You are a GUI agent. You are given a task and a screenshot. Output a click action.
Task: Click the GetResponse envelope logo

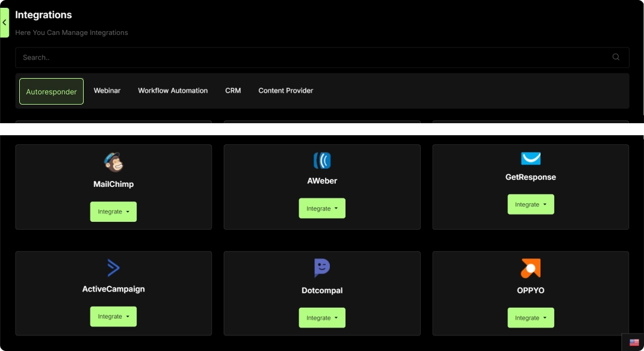tap(531, 158)
